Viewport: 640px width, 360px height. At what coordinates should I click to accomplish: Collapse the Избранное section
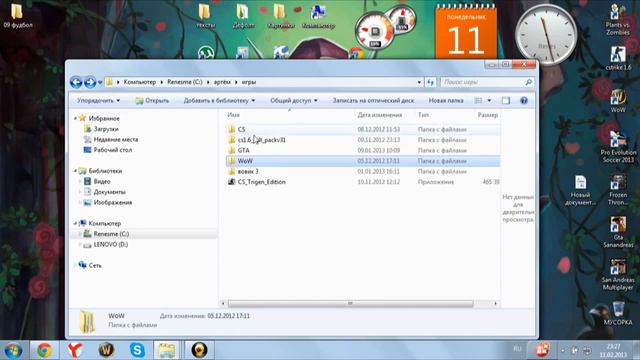pyautogui.click(x=76, y=118)
